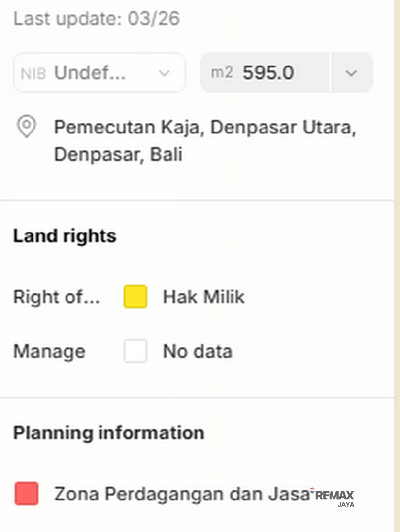
Task: Click the 'Last update: 03/26' text
Action: point(97,19)
